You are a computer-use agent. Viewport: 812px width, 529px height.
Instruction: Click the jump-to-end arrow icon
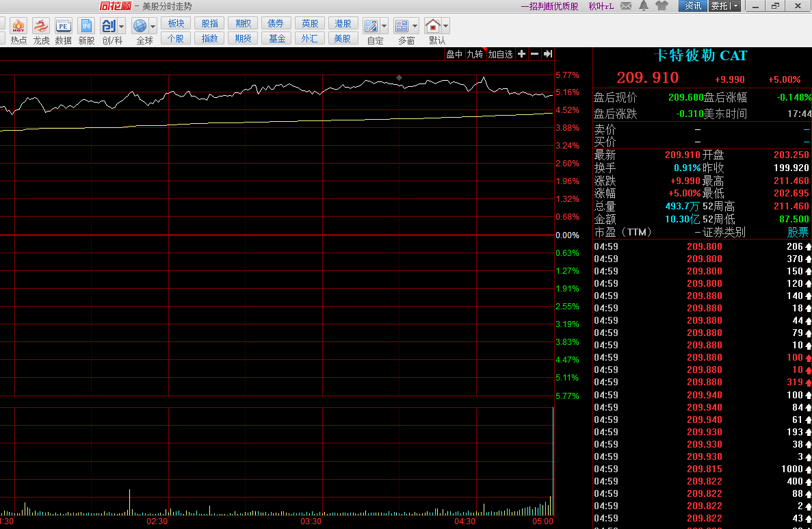click(548, 54)
